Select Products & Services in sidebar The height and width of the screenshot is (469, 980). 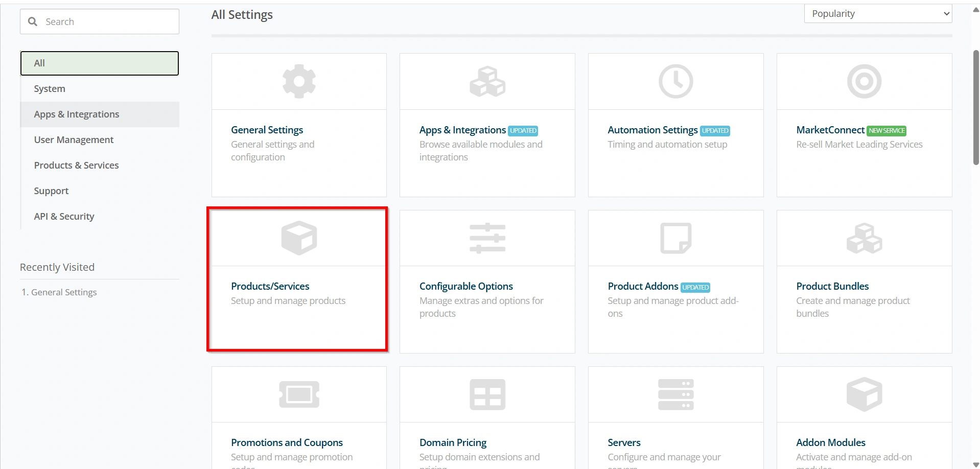tap(100, 166)
